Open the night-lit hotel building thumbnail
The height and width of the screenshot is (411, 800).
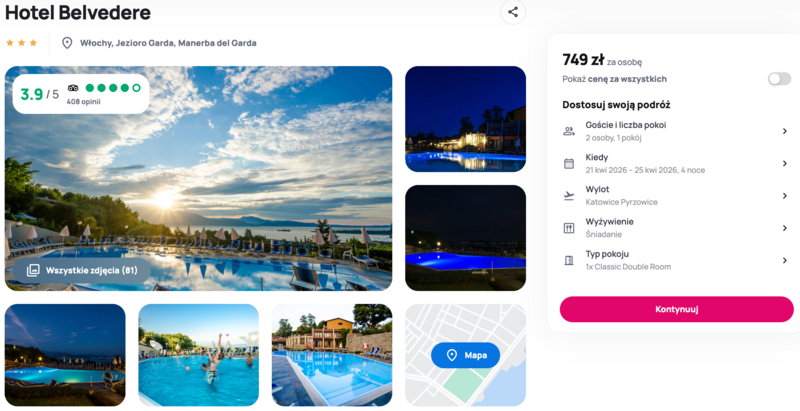(465, 119)
